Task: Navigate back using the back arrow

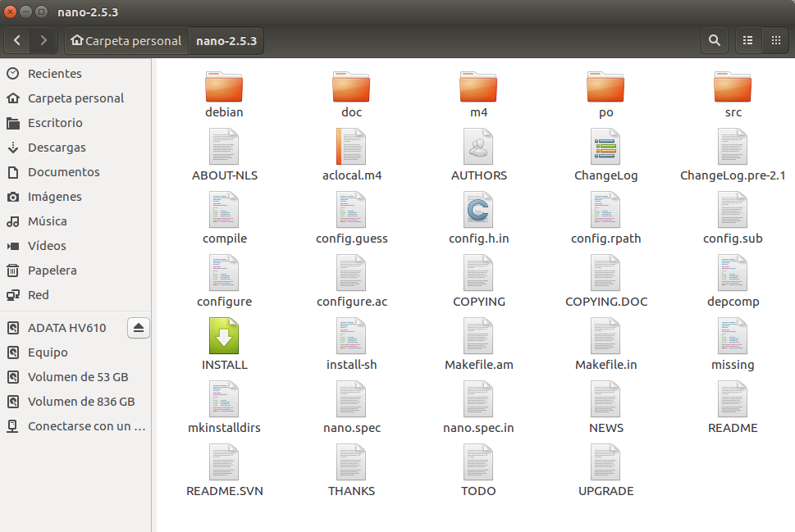Action: pyautogui.click(x=16, y=39)
